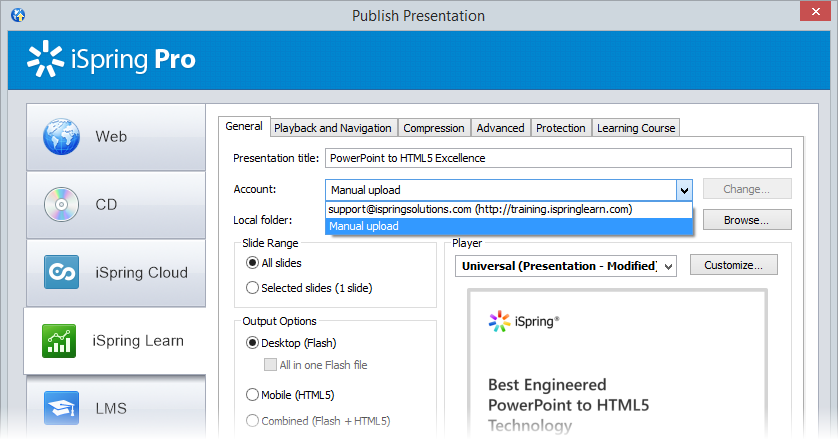Select the iSpring Cloud publishing option text
Viewport: 838px width, 440px height.
(x=142, y=273)
